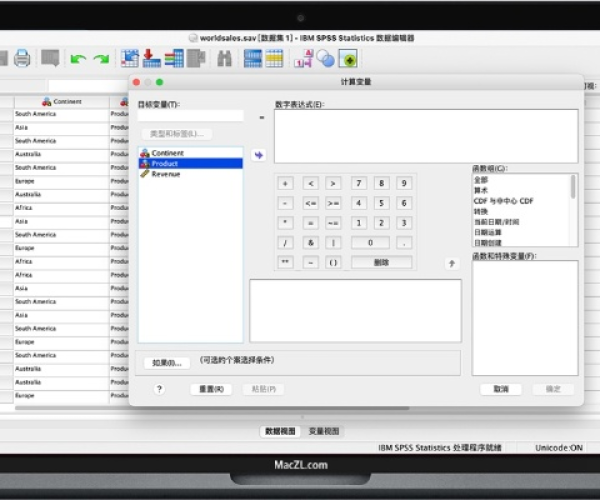Click the Go to case icon
The image size is (600, 500).
click(x=130, y=58)
